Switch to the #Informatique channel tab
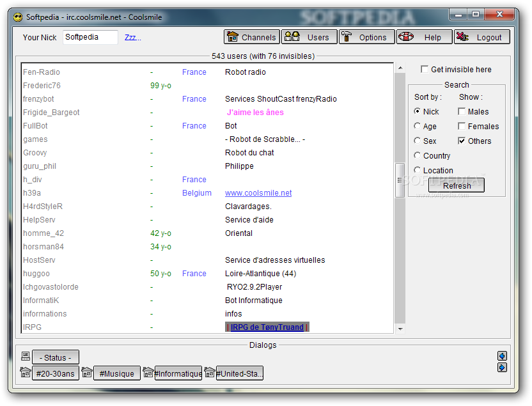Image resolution: width=532 pixels, height=406 pixels. click(178, 373)
